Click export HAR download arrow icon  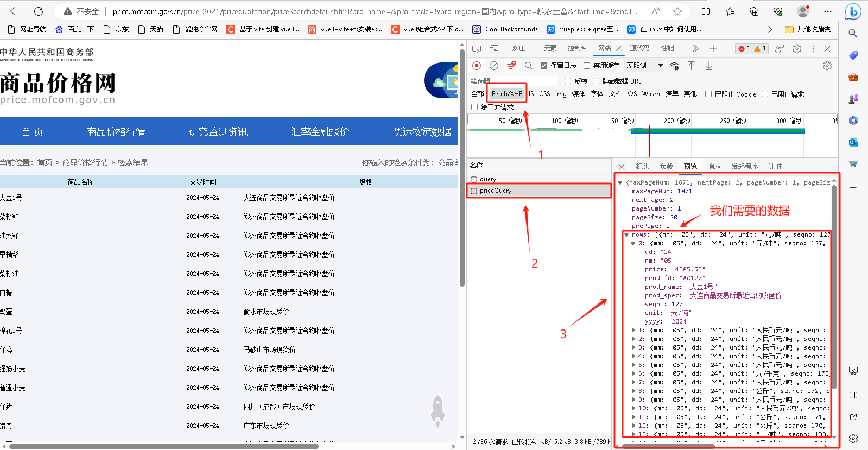[x=709, y=66]
